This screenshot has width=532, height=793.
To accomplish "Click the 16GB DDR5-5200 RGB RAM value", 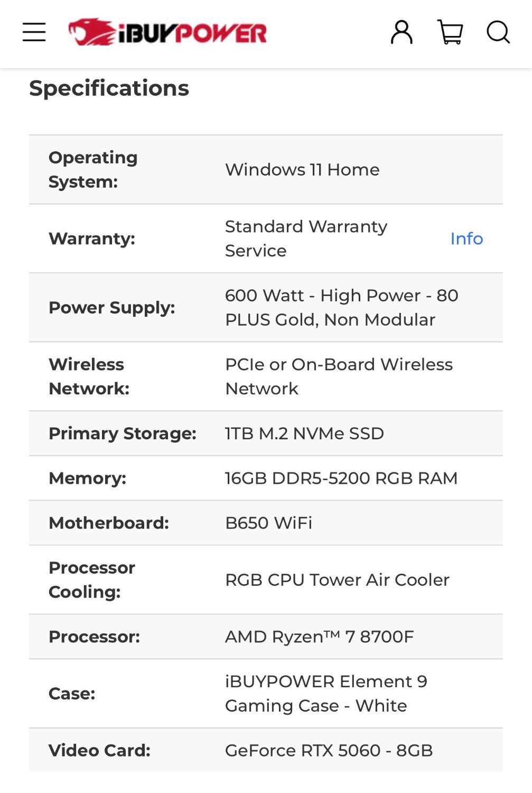I will click(x=341, y=478).
